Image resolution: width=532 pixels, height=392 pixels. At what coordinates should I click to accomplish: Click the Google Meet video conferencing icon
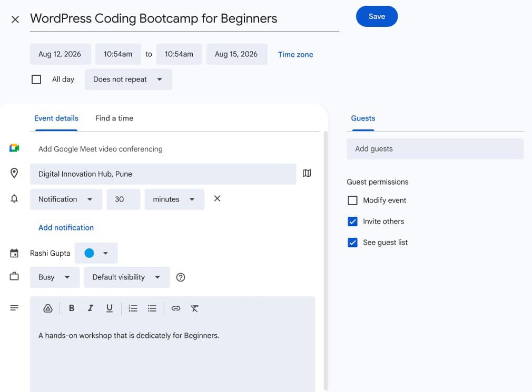(x=14, y=148)
